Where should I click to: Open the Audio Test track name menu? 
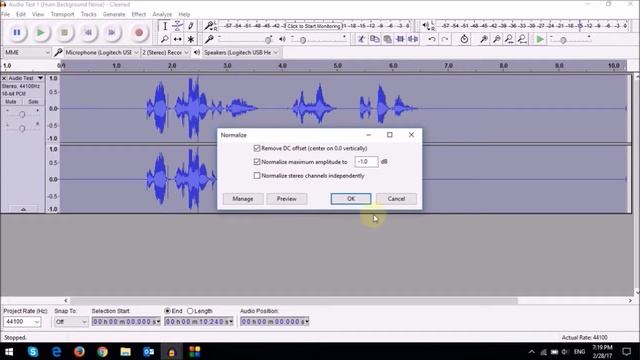point(25,78)
